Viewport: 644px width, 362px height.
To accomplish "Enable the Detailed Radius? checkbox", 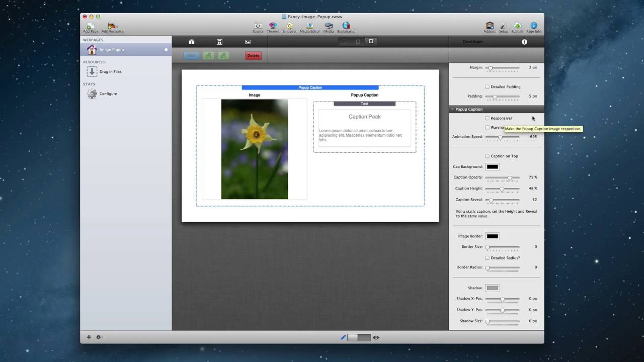I will [487, 258].
